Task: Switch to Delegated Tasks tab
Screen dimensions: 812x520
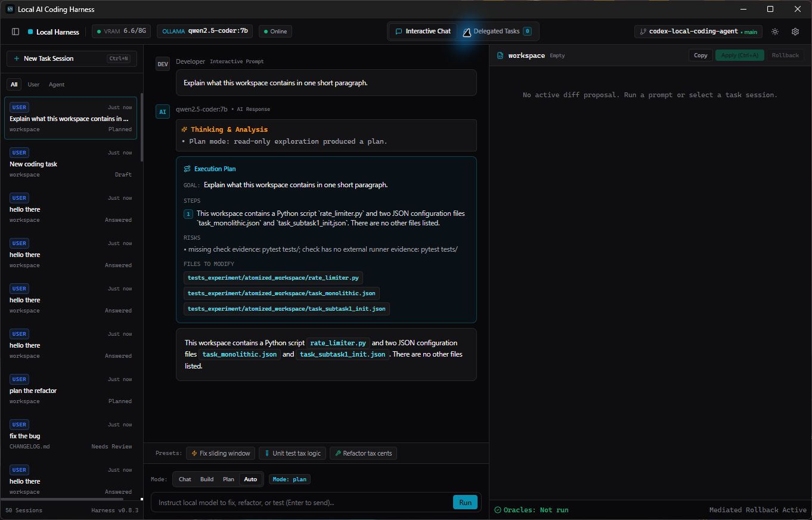Action: coord(497,32)
